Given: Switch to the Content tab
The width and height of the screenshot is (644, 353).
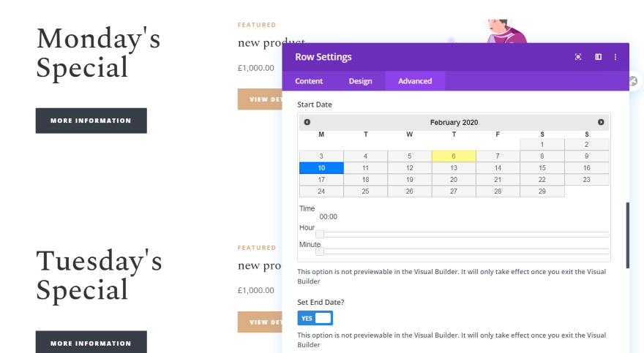Looking at the screenshot, I should pos(309,81).
